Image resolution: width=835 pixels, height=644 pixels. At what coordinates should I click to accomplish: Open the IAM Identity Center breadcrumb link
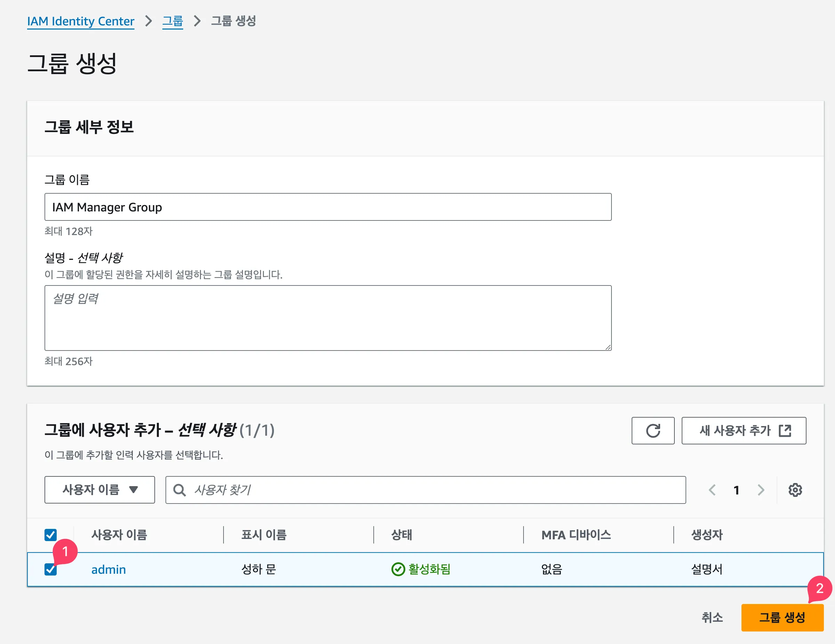pos(80,21)
